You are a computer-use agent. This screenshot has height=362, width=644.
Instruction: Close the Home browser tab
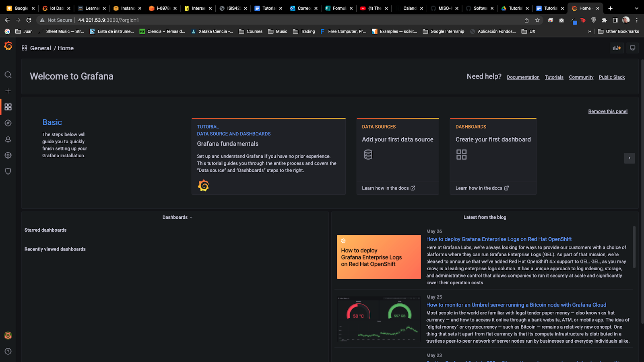tap(597, 8)
